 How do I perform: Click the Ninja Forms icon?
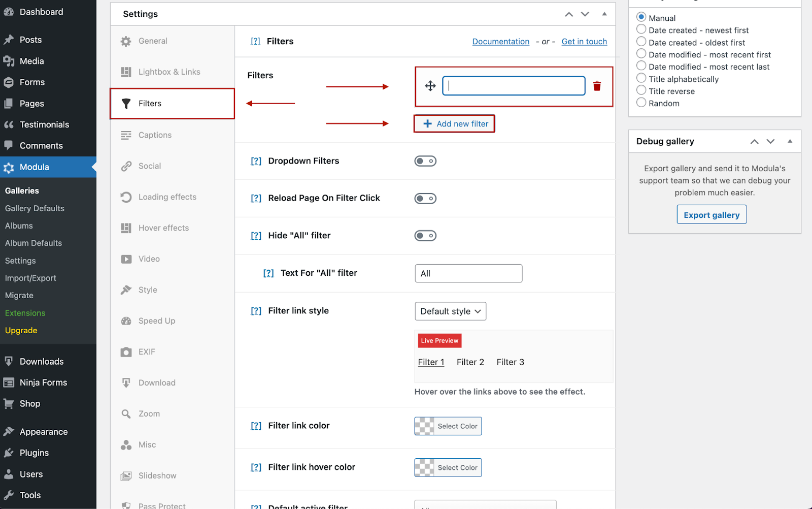pyautogui.click(x=9, y=383)
